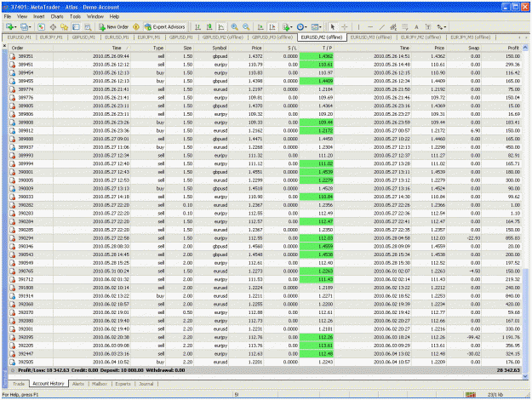Select the trendline drawing tool
The image size is (532, 400).
pos(381,26)
